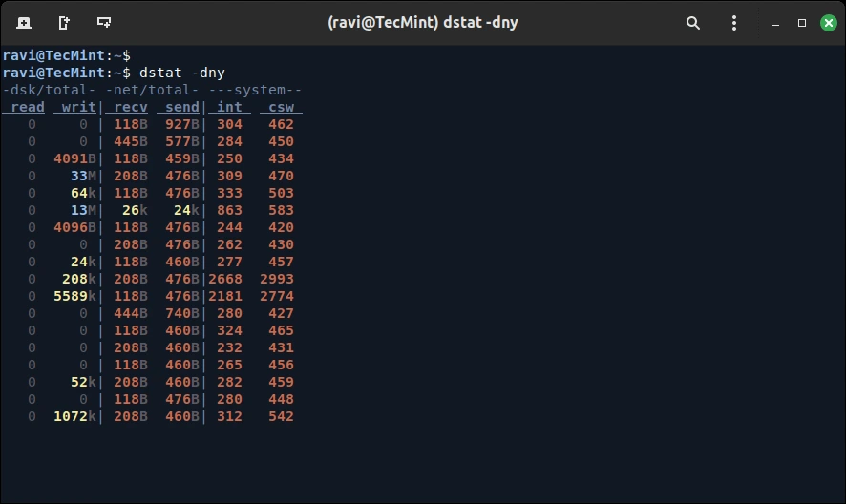Click the writ value '5589k'
This screenshot has width=846, height=504.
pyautogui.click(x=75, y=297)
